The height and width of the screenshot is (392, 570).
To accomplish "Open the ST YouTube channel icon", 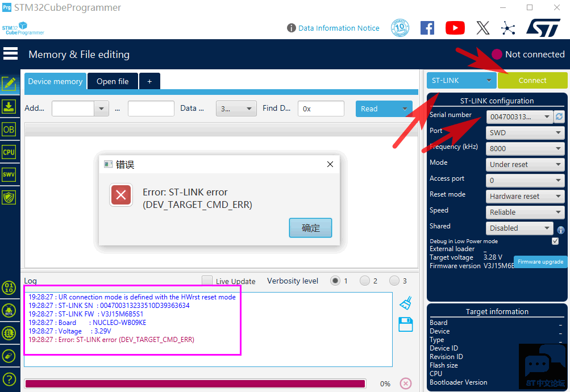I will point(455,28).
